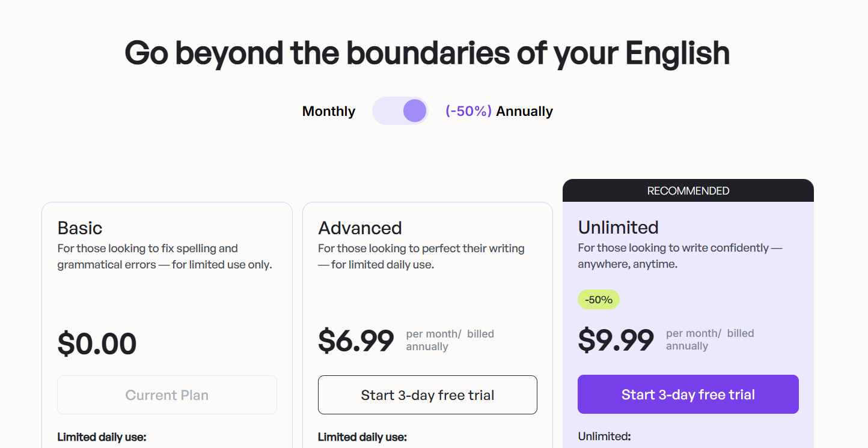
Task: Select the Advanced plan title
Action: pos(360,228)
